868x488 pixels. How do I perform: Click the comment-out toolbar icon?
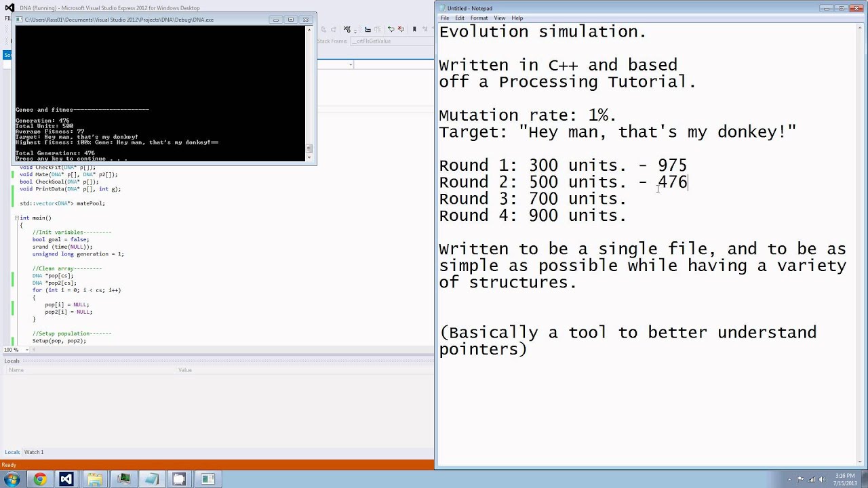tap(391, 29)
